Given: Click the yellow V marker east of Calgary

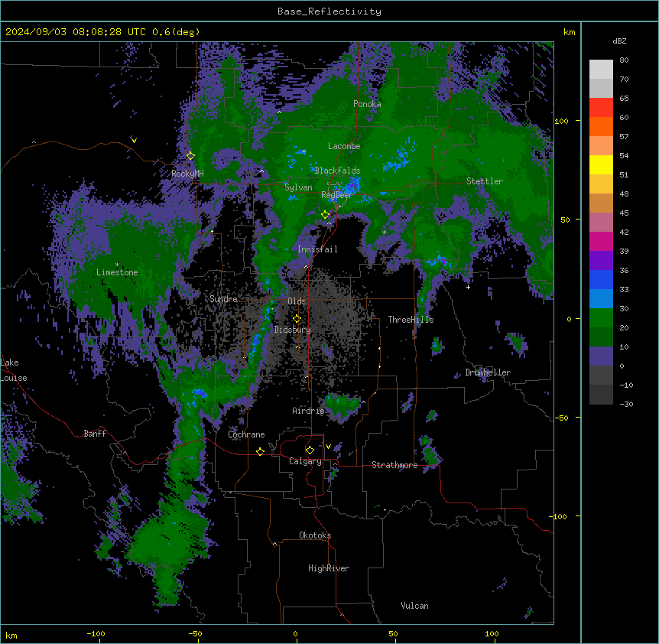Looking at the screenshot, I should (x=328, y=447).
